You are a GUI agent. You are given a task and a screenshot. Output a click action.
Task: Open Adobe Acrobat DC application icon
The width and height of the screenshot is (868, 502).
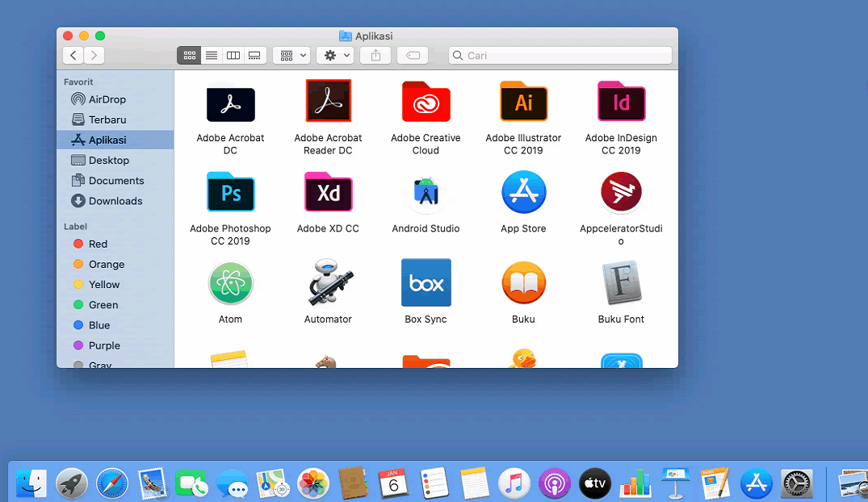230,104
